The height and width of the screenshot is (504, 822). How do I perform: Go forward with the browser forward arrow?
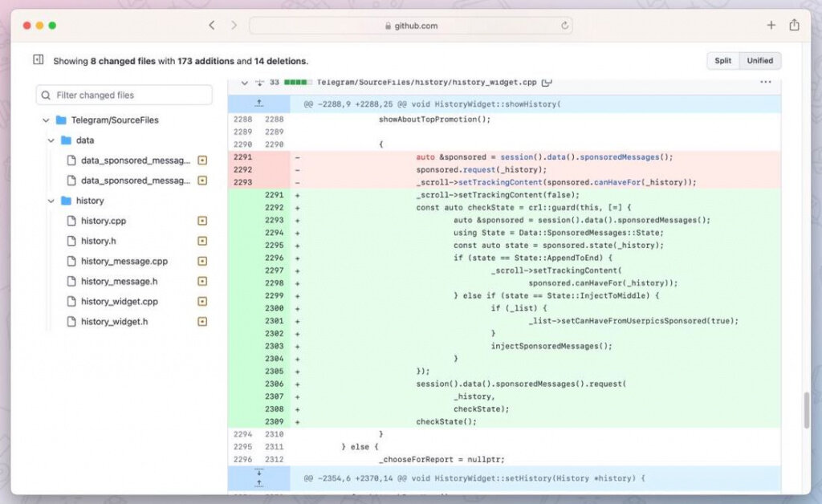pyautogui.click(x=234, y=25)
